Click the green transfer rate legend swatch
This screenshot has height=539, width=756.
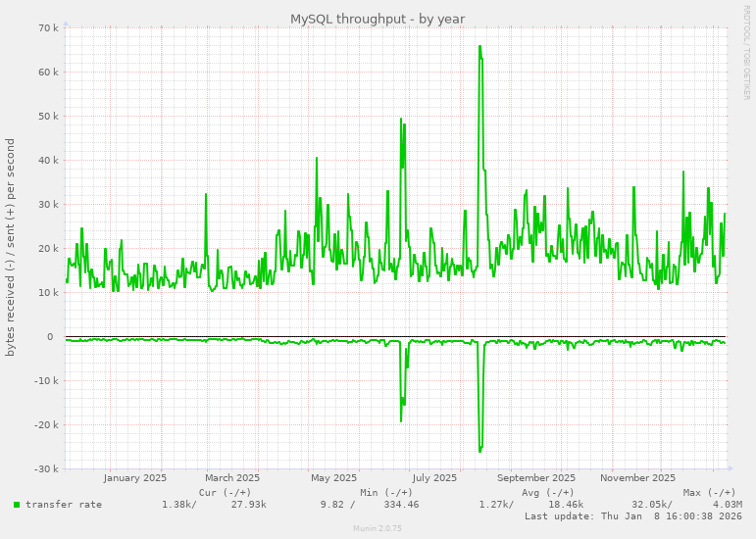tap(17, 505)
